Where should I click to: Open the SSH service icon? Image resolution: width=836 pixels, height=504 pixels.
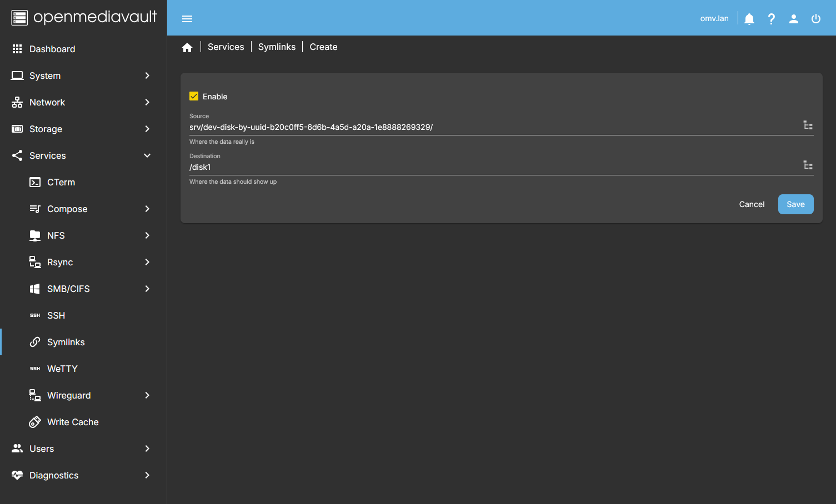35,315
